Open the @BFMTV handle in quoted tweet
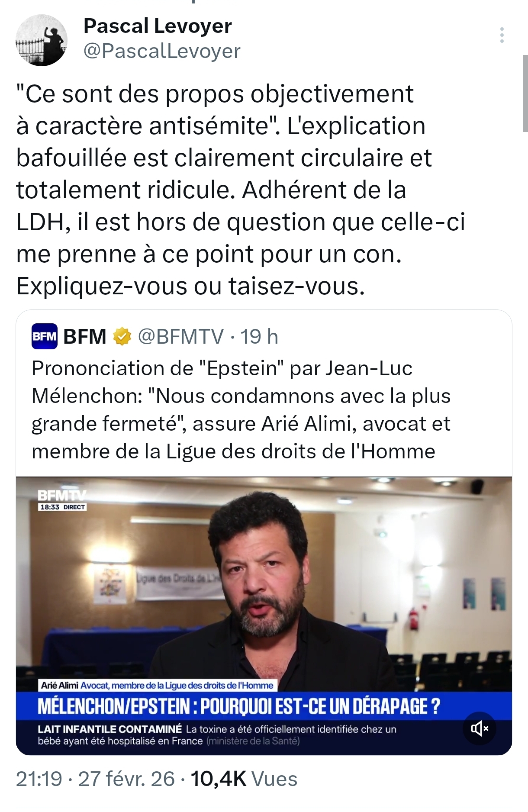The height and width of the screenshot is (812, 528). pos(181,337)
